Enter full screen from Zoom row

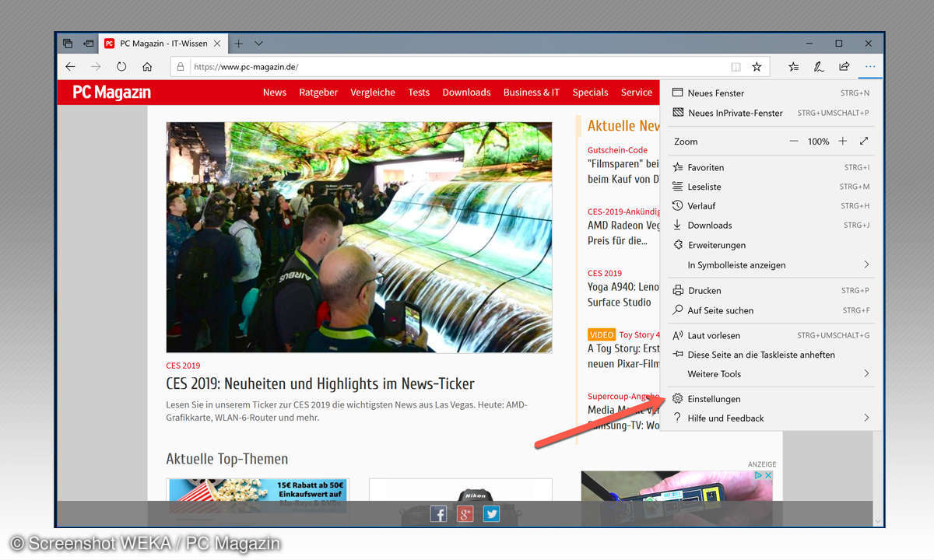tap(864, 142)
